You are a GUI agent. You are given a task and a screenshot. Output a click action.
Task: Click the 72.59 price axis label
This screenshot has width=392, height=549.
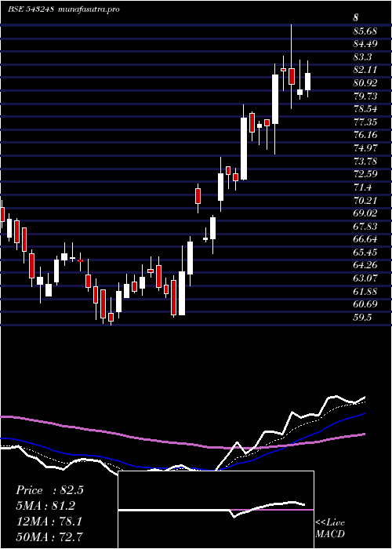click(365, 174)
